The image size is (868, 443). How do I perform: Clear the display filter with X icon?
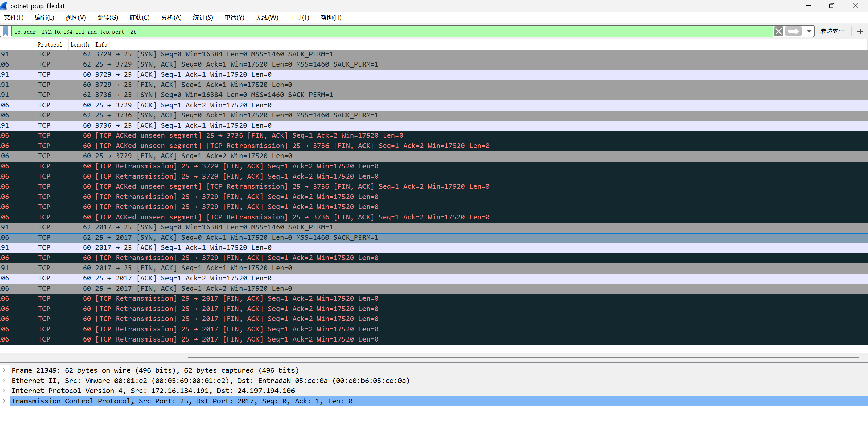pos(778,31)
